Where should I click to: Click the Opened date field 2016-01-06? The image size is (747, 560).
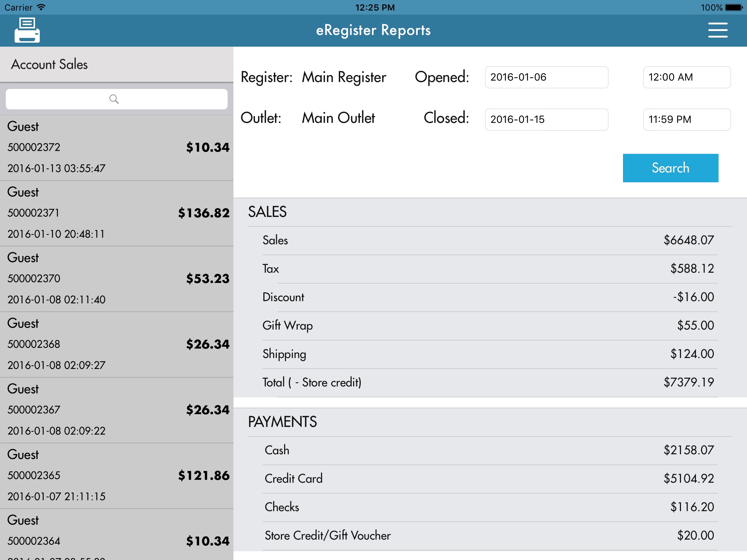tap(546, 77)
